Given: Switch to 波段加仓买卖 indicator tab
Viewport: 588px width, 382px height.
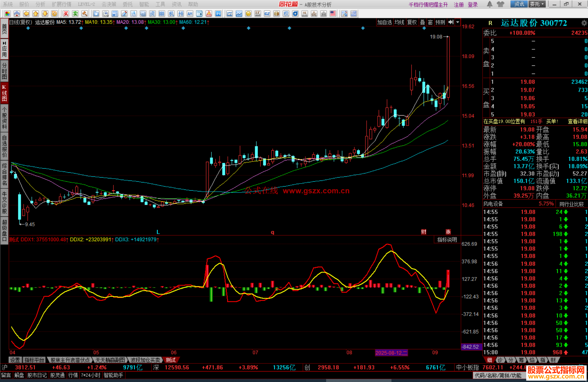Looking at the screenshot, I should click(145, 360).
